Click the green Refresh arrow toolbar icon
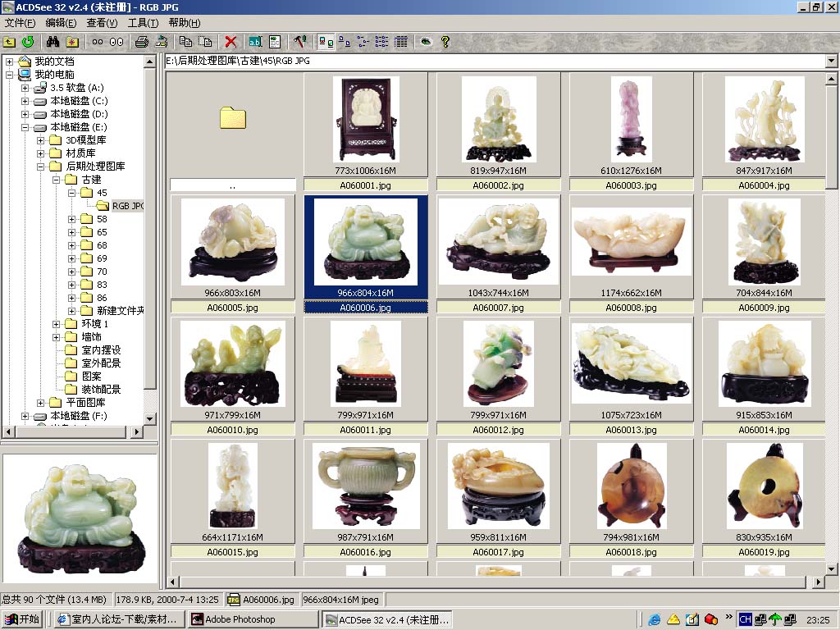Viewport: 840px width, 630px height. click(x=28, y=41)
